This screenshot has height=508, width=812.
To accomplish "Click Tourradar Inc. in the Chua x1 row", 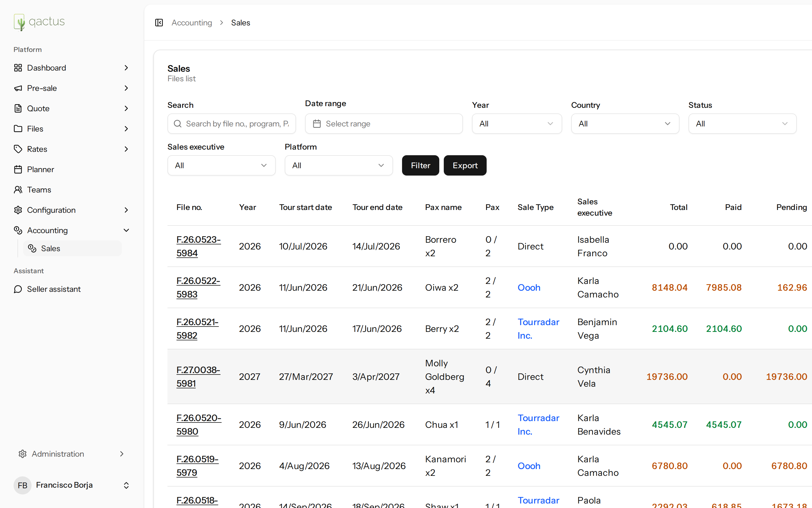I will 538,425.
